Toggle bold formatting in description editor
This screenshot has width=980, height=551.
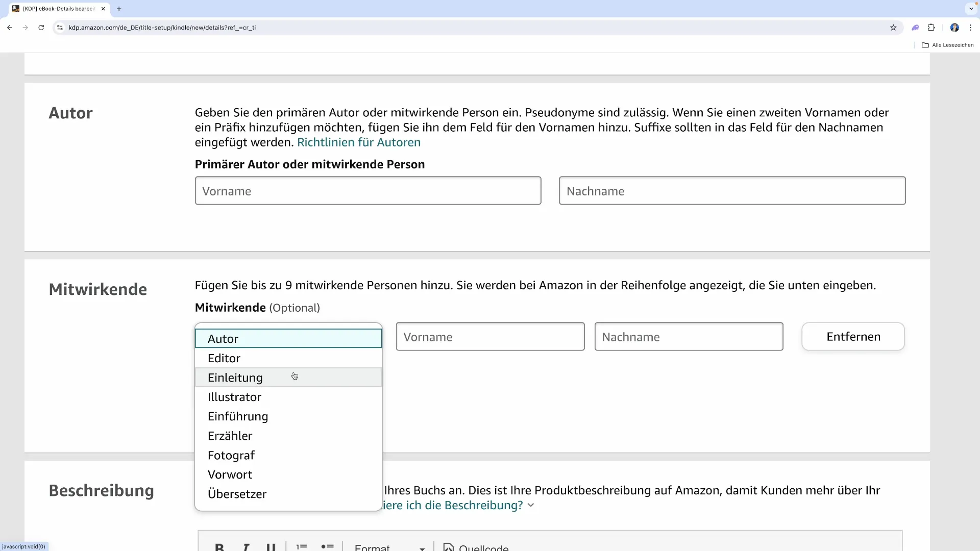coord(219,547)
